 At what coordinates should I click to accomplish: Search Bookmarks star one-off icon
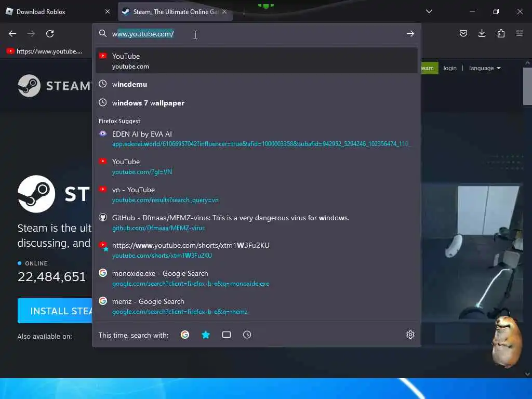point(206,335)
